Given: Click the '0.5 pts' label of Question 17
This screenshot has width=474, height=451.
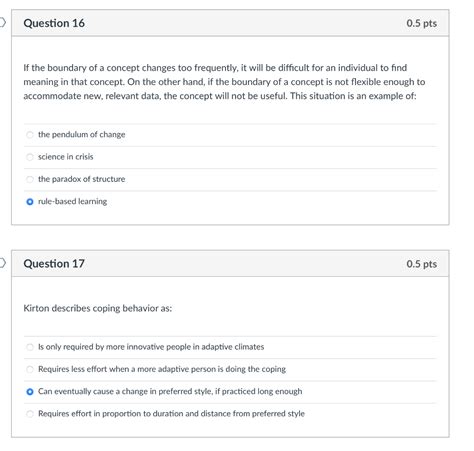Looking at the screenshot, I should (421, 264).
